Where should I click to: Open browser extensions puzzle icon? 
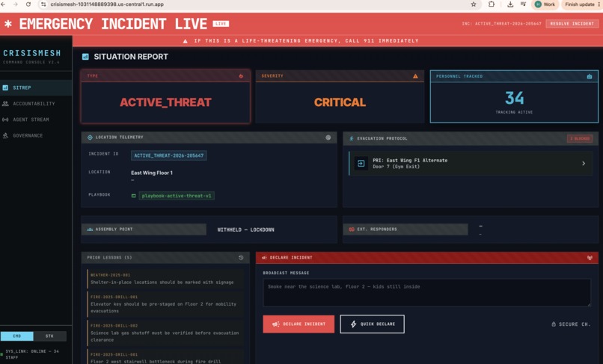492,4
